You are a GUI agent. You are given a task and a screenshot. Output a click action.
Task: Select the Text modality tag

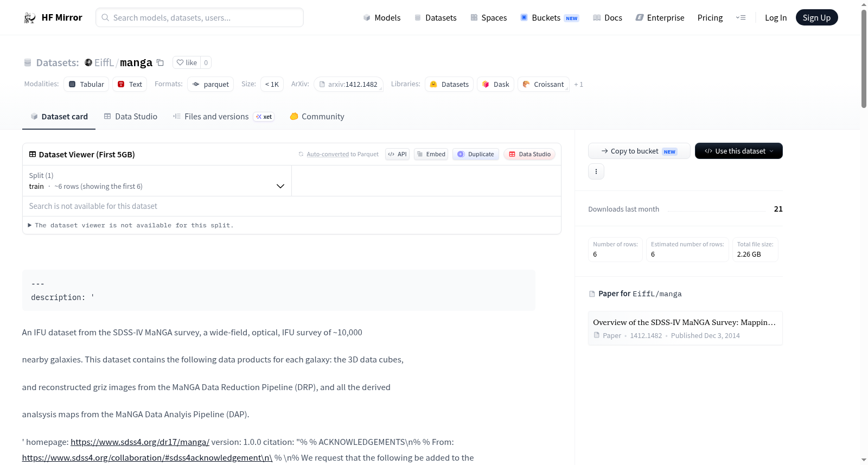tap(130, 84)
